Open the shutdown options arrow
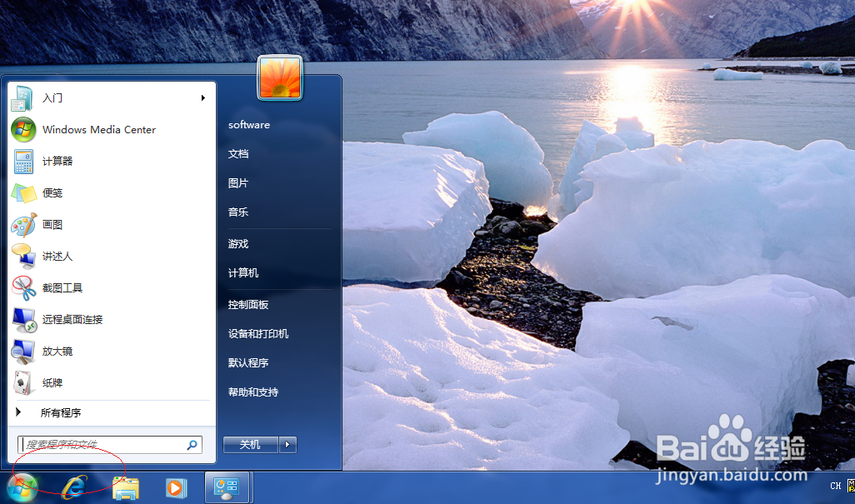 287,445
